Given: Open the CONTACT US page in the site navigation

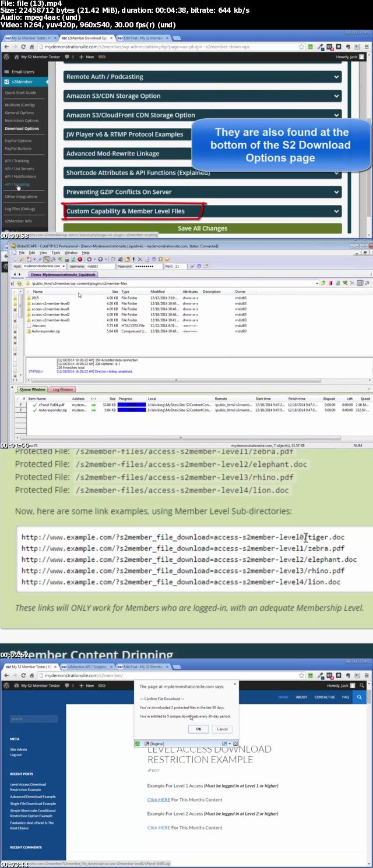Looking at the screenshot, I should point(325,697).
